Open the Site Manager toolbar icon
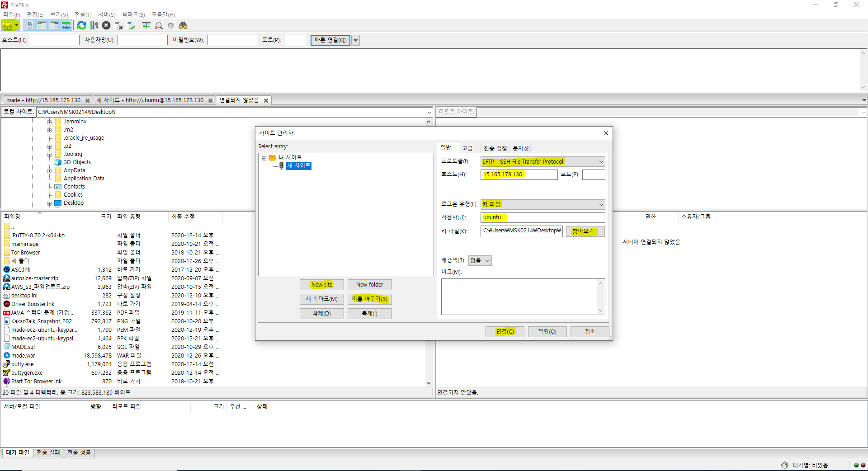This screenshot has width=868, height=471. [7, 25]
